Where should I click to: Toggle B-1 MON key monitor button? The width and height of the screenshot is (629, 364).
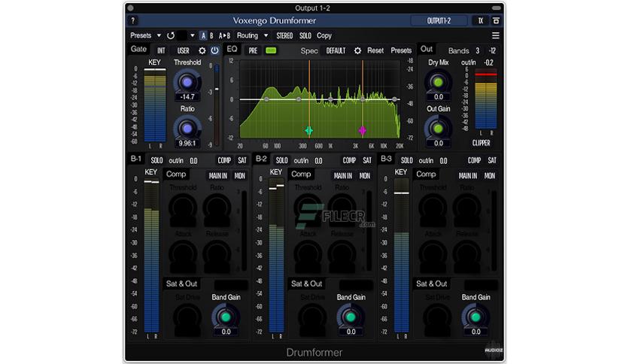pos(240,175)
